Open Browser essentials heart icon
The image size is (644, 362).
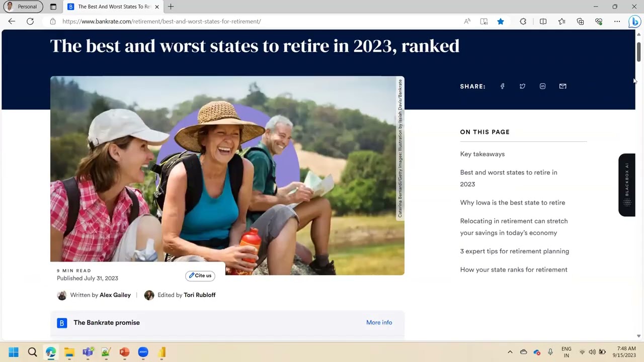[x=599, y=21]
